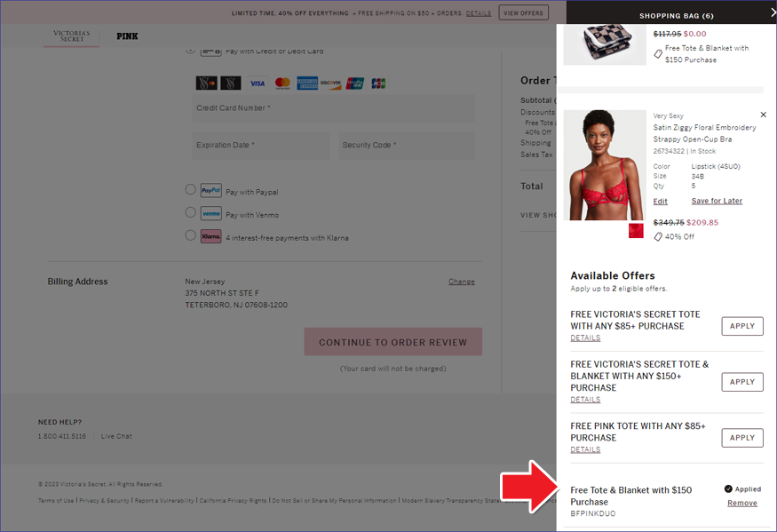Image resolution: width=777 pixels, height=532 pixels.
Task: Click the Visa card logo
Action: pos(257,83)
